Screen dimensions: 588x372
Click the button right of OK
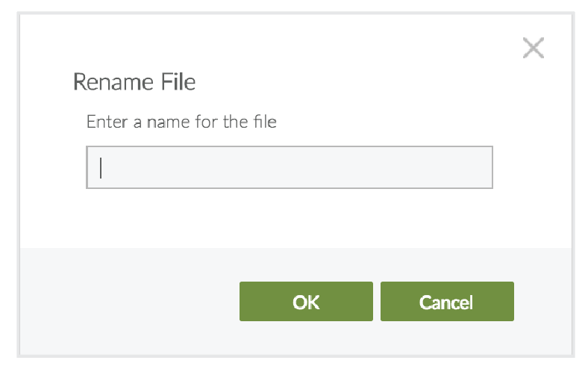click(x=446, y=302)
